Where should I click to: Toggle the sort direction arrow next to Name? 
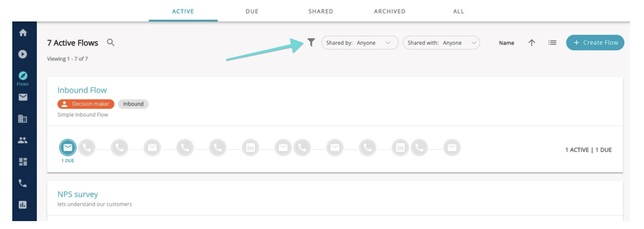(532, 43)
